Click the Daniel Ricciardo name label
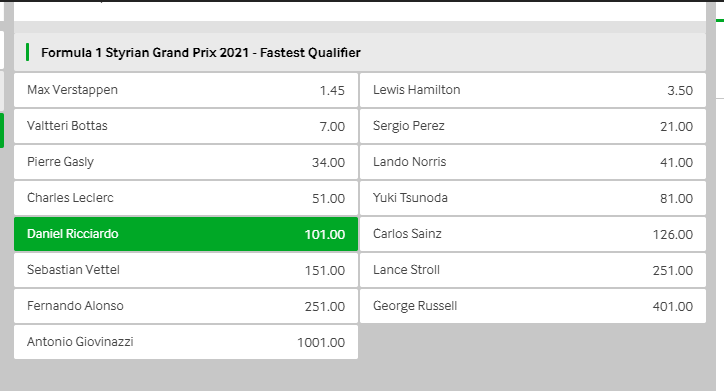 tap(72, 234)
